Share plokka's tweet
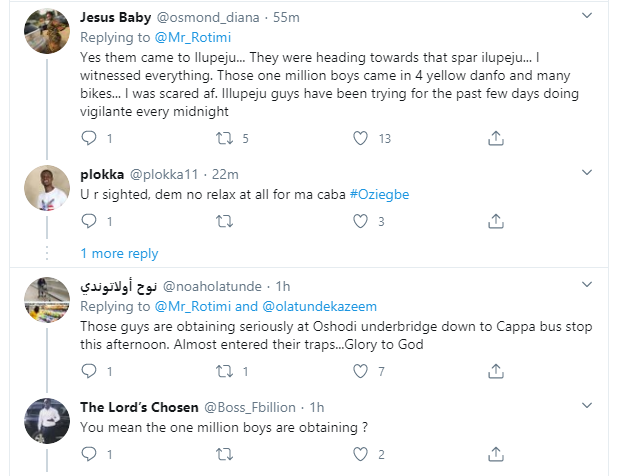This screenshot has width=620, height=476. tap(488, 220)
